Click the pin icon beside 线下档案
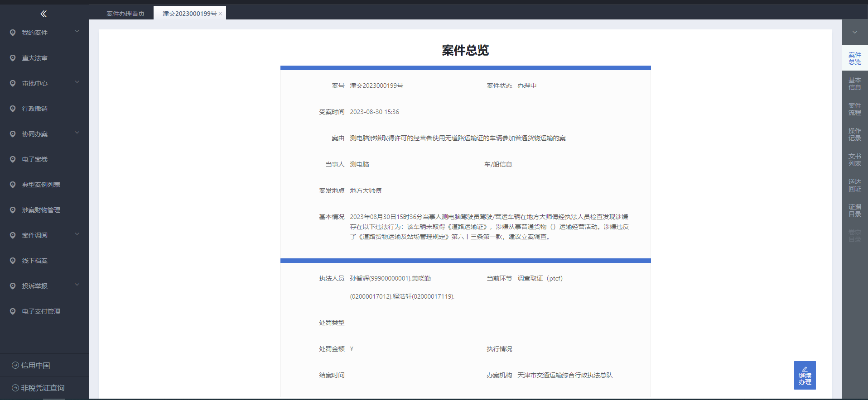Image resolution: width=868 pixels, height=400 pixels. (13, 261)
